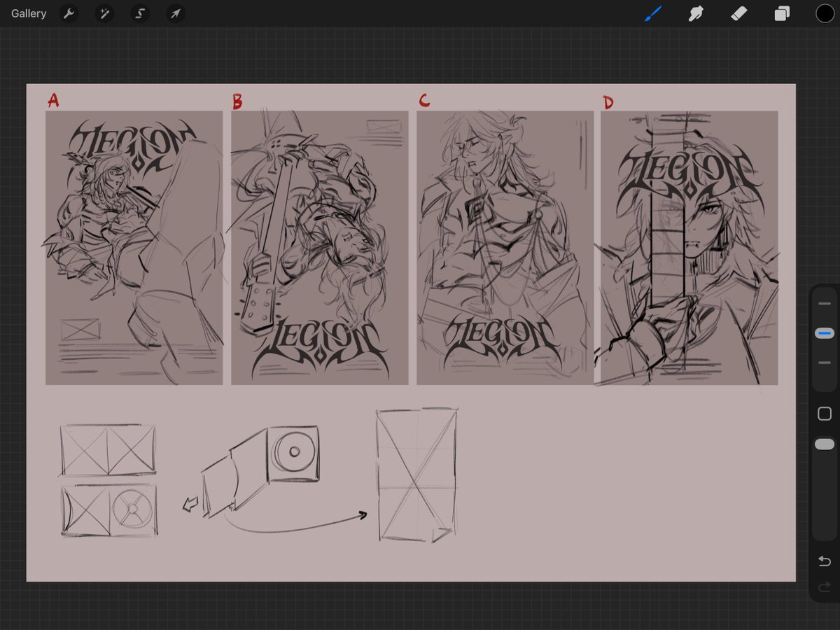
Task: Tap the folded packaging sketch with disc
Action: coord(261,472)
